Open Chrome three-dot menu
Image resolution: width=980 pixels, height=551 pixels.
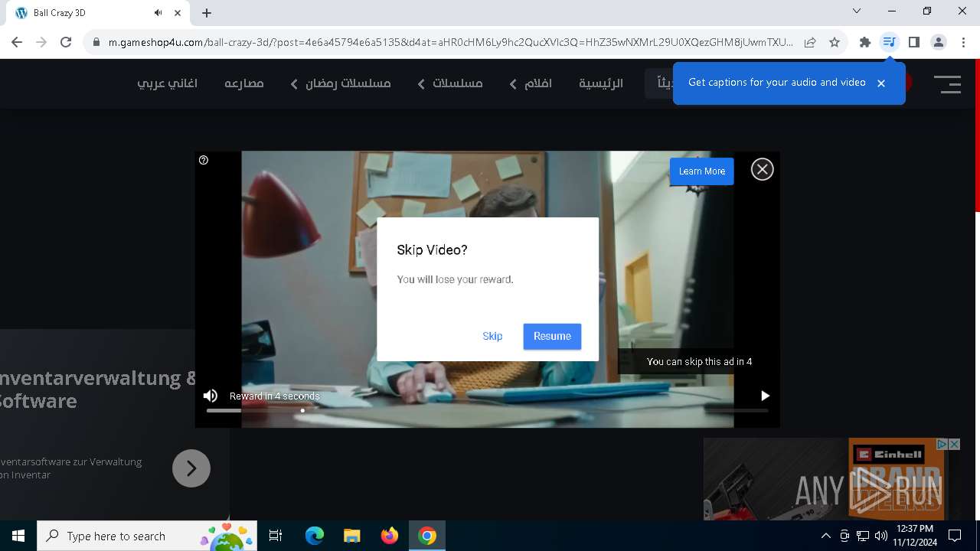963,42
